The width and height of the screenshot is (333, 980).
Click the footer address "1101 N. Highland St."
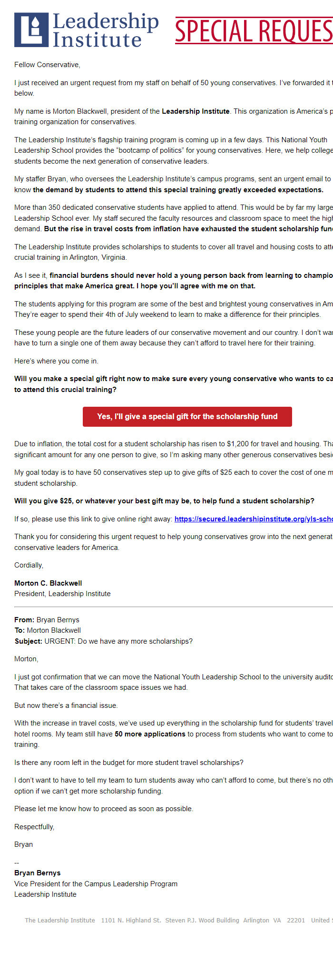131,921
